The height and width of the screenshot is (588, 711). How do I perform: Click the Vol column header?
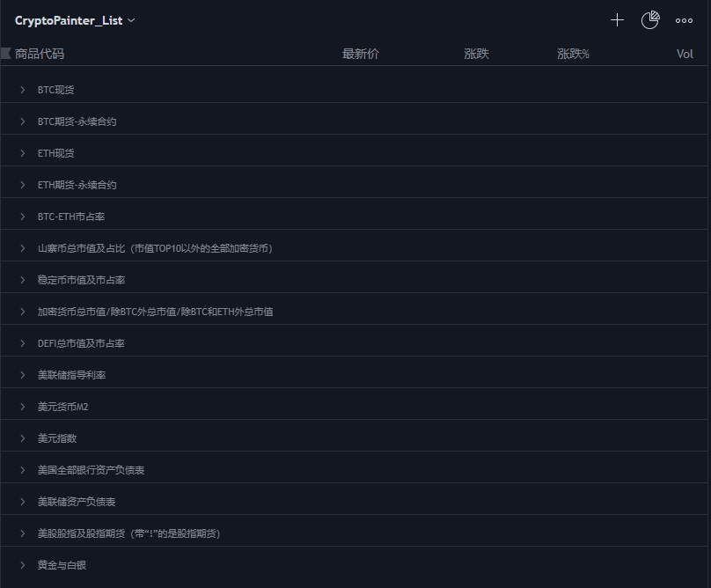pyautogui.click(x=685, y=54)
